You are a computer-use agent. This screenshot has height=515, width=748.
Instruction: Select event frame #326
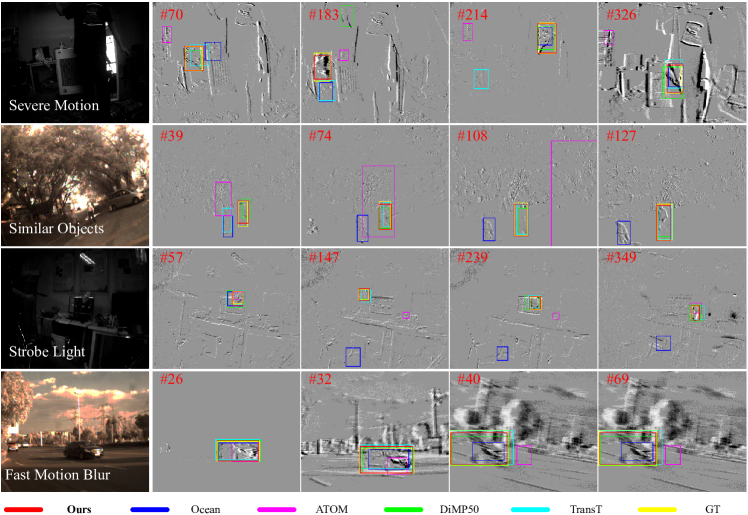pos(672,62)
